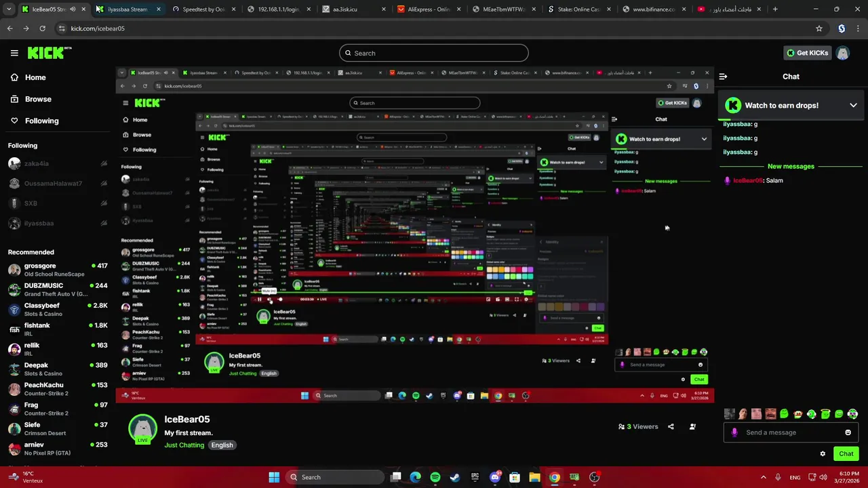868x488 pixels.
Task: Toggle system microphone icon in tray
Action: (778, 477)
